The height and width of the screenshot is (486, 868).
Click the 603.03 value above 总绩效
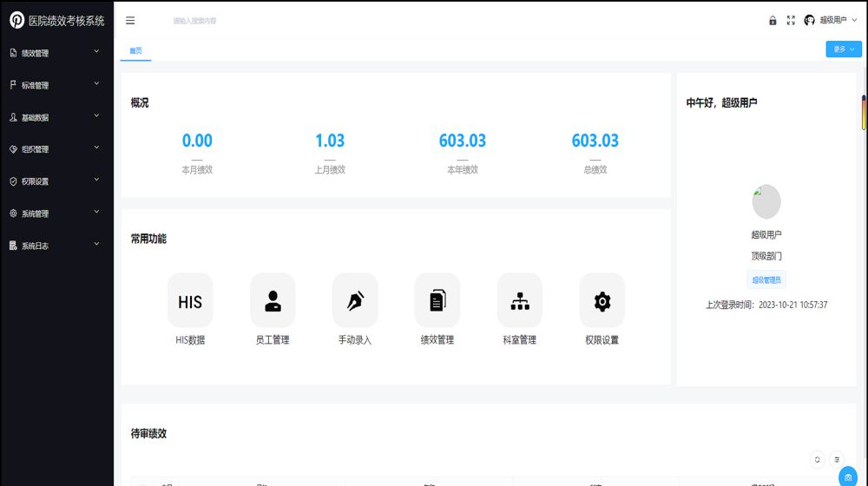click(595, 141)
